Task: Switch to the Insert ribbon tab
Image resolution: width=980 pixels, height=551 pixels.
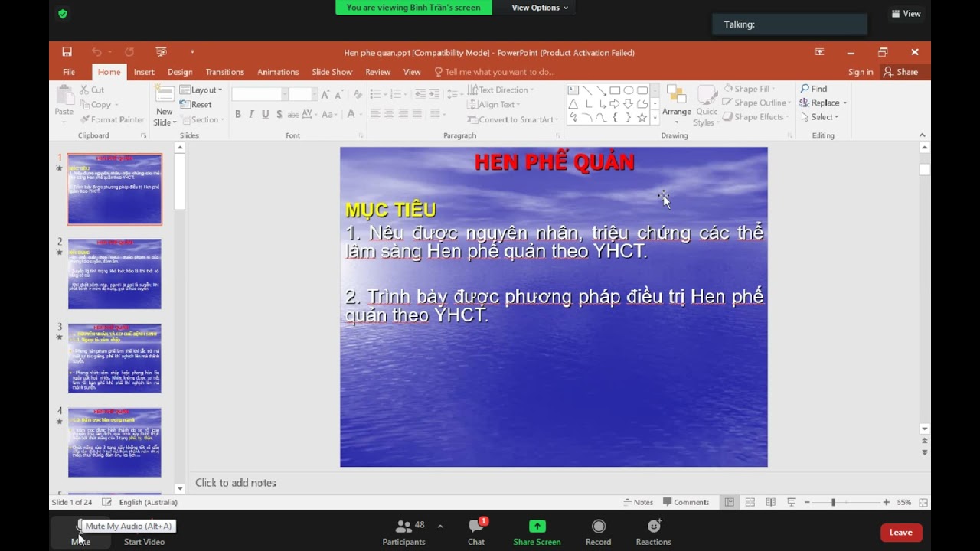Action: tap(144, 72)
